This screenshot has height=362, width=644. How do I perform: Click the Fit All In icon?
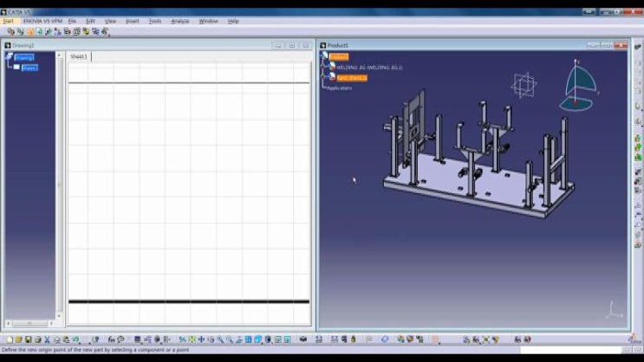(x=192, y=339)
